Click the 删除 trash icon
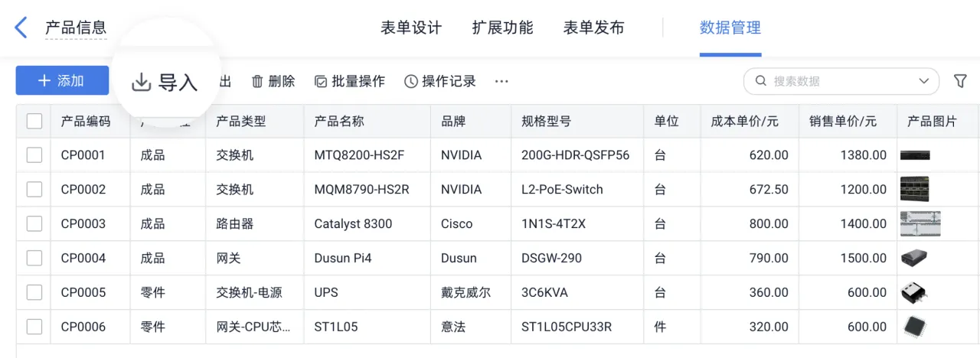Image resolution: width=980 pixels, height=358 pixels. click(x=257, y=81)
